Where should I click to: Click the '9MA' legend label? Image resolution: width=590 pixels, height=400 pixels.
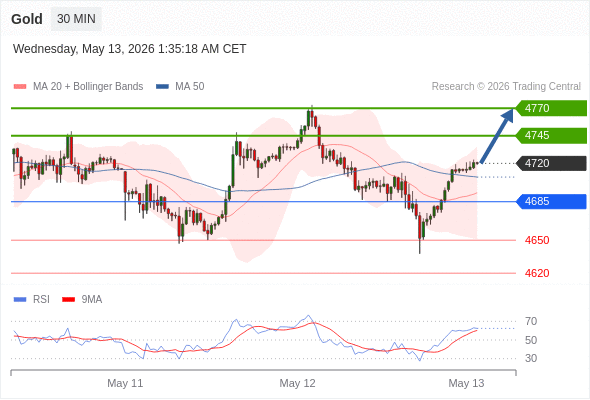pyautogui.click(x=92, y=300)
